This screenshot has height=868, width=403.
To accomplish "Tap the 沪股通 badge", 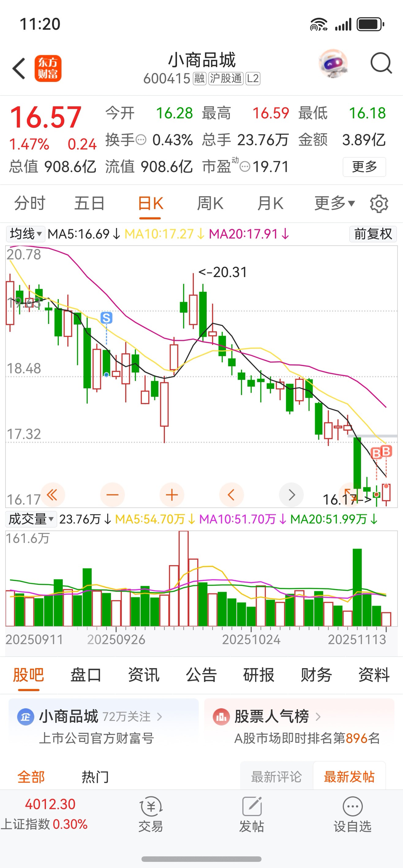I will pos(226,78).
